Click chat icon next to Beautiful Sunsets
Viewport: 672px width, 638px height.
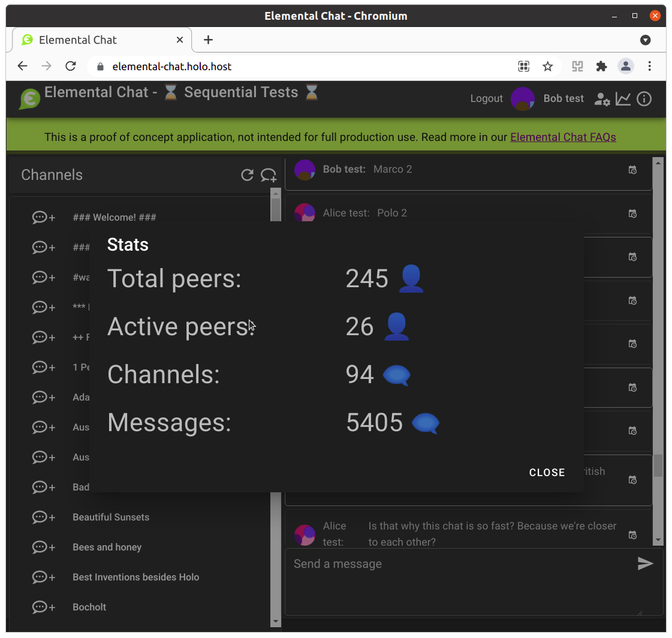click(44, 517)
